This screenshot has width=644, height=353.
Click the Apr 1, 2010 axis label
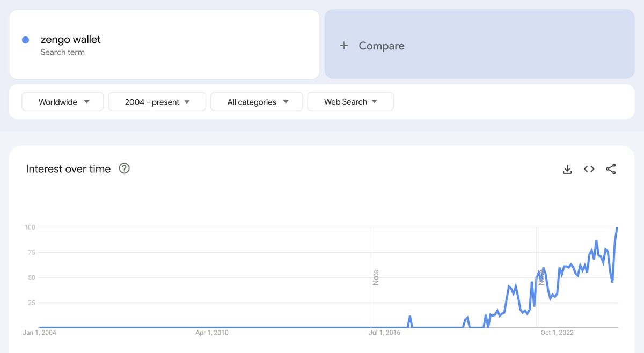coord(211,333)
